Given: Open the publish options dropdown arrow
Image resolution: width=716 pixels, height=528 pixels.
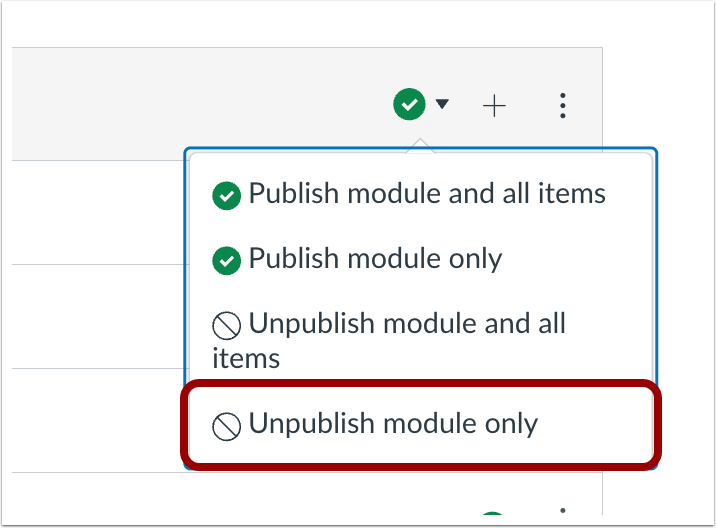Looking at the screenshot, I should (442, 104).
